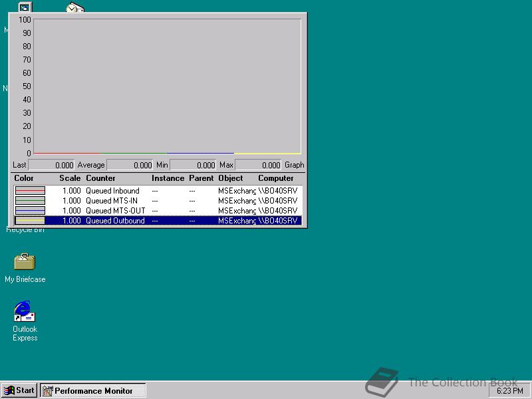Click the Scale column header
Screen dimensions: 532x399
point(70,178)
